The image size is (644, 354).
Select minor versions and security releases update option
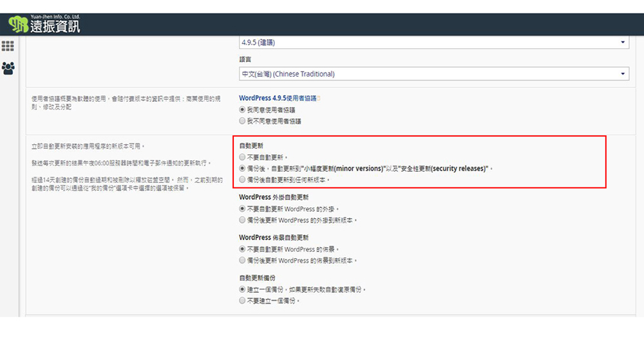pyautogui.click(x=242, y=168)
